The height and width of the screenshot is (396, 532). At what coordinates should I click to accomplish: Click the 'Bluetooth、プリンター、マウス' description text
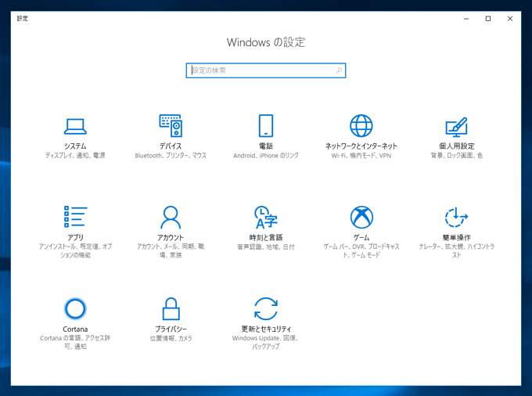pyautogui.click(x=171, y=156)
